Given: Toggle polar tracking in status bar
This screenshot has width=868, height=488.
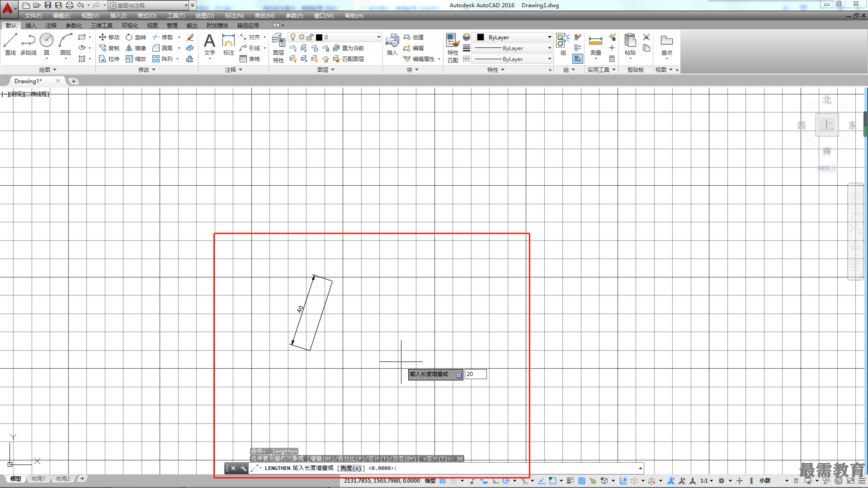Looking at the screenshot, I should [x=506, y=481].
